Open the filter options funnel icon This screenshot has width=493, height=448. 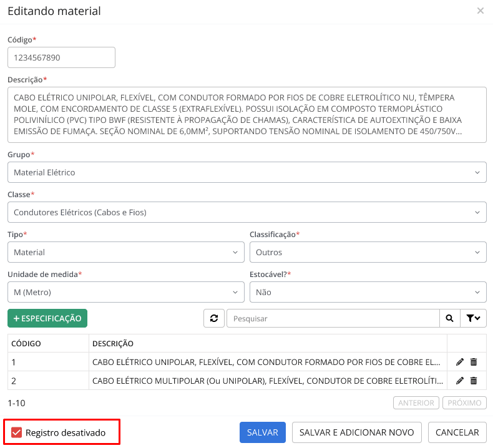pyautogui.click(x=473, y=318)
